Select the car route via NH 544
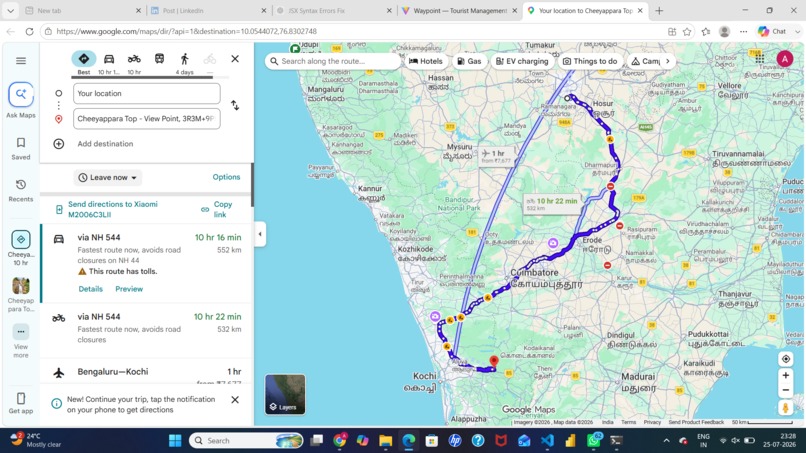This screenshot has height=453, width=806. coord(146,263)
